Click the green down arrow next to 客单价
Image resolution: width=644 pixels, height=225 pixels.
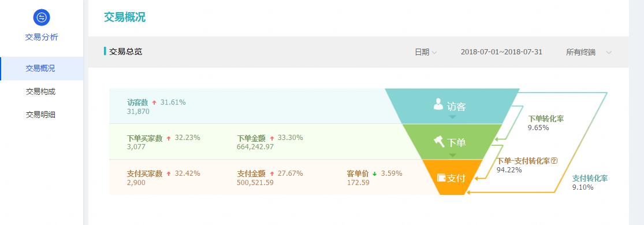coord(375,174)
